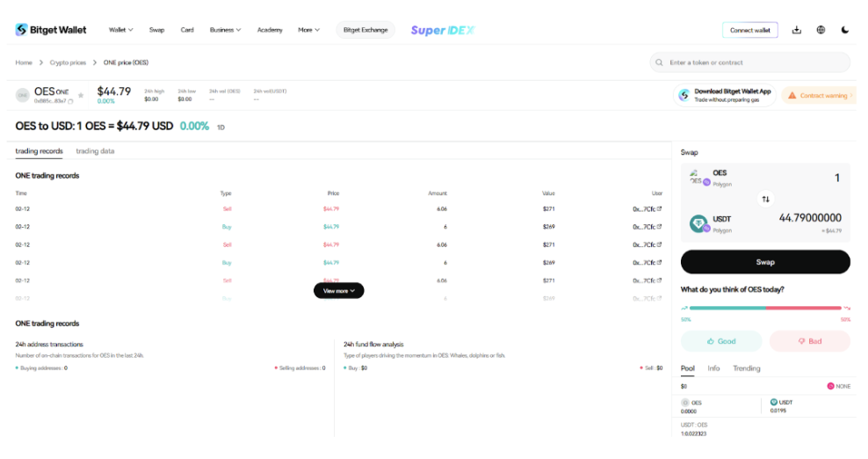Select the Info tab

[x=713, y=368]
